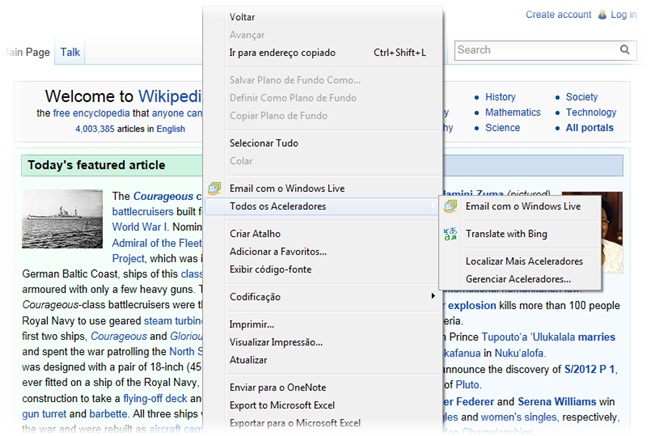Screen dimensions: 650x436
Task: Select Voltar in the context menu
Action: click(242, 17)
